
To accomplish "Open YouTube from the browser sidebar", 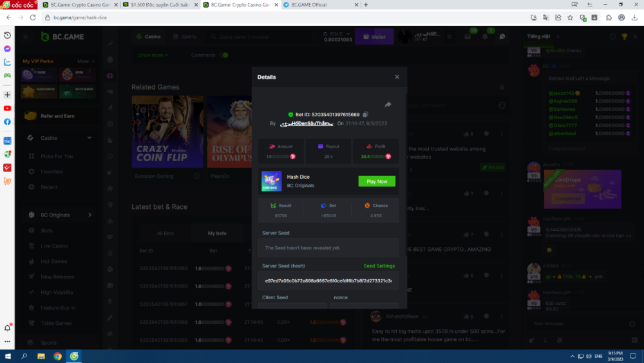I will (x=7, y=108).
